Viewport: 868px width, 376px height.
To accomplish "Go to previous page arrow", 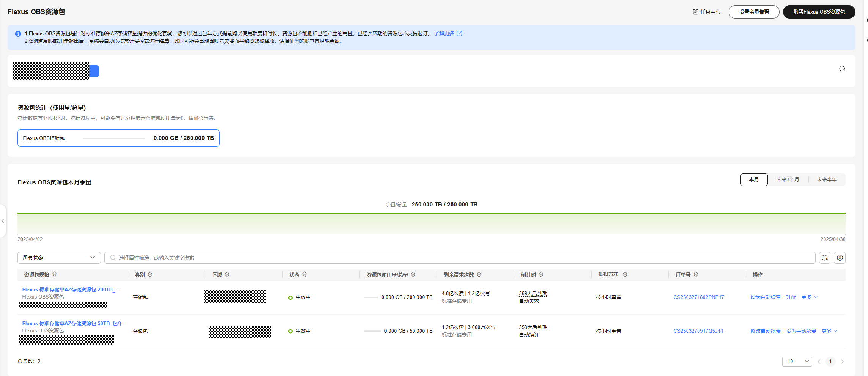I will 819,362.
